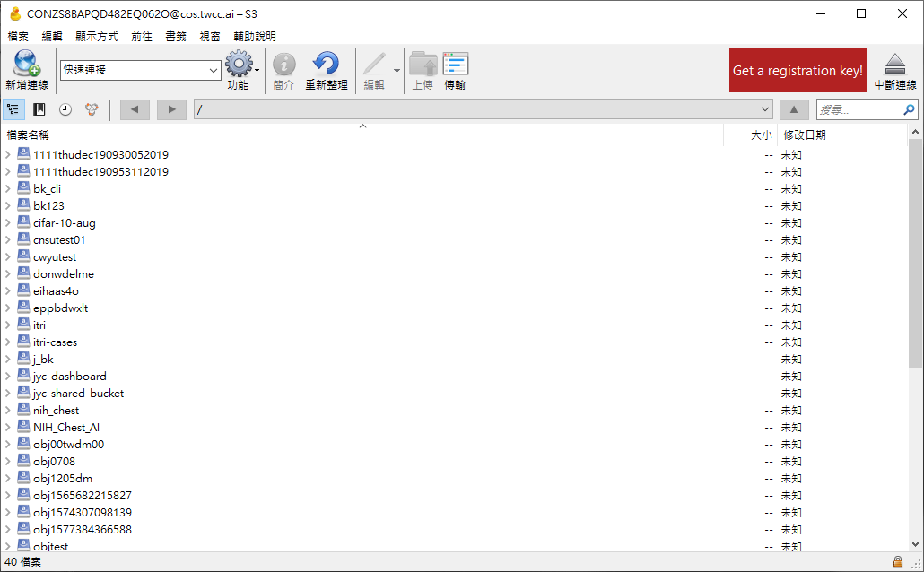Click the bucket icon for bk_cli
The image size is (924, 572).
[x=23, y=188]
